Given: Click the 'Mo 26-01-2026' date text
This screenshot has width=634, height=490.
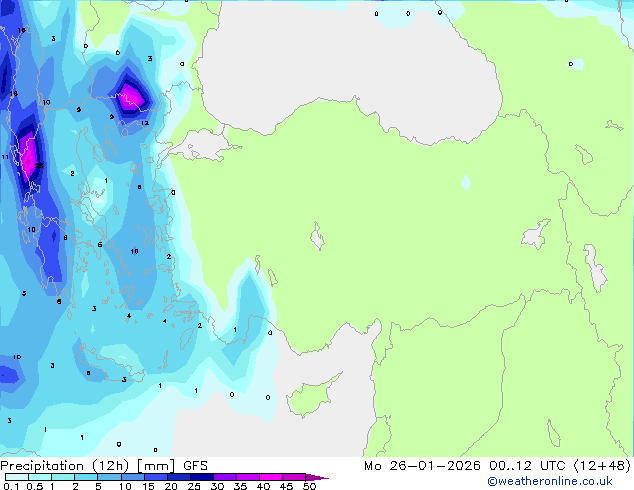Looking at the screenshot, I should tap(422, 466).
